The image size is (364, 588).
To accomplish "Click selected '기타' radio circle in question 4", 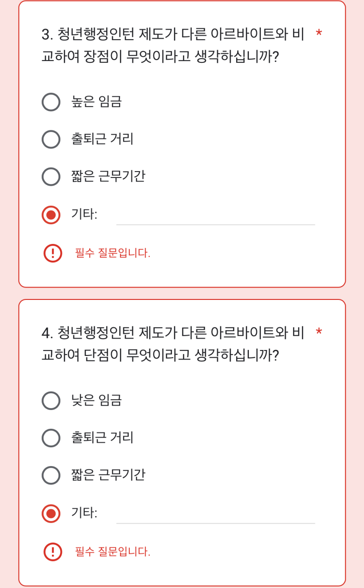I will coord(51,514).
